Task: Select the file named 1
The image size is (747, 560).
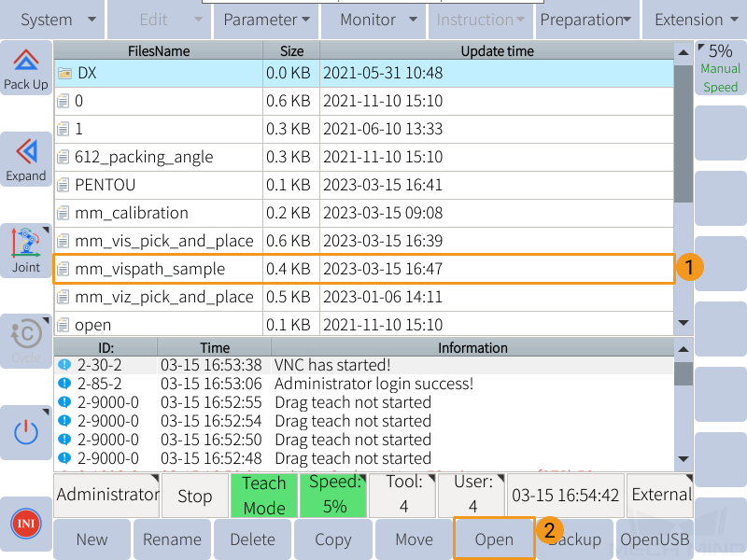Action: 364,129
